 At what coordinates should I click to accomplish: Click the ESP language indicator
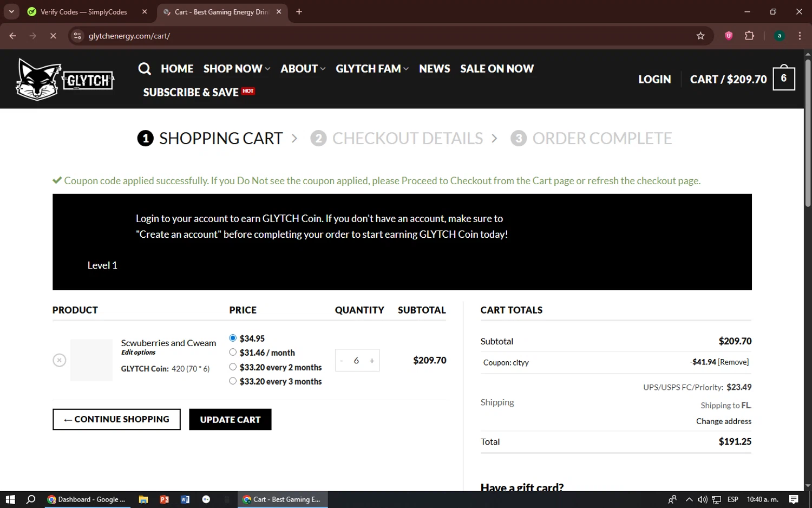(732, 499)
